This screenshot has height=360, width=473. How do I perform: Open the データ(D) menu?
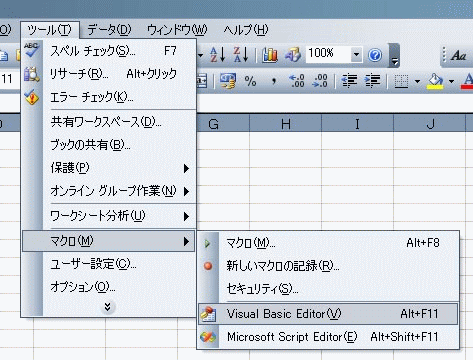coord(109,30)
